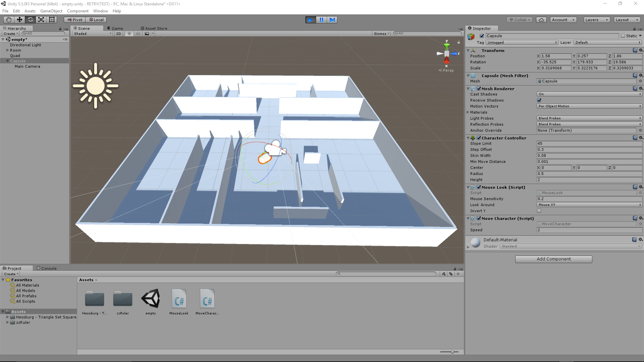Click the Pause button

click(321, 20)
